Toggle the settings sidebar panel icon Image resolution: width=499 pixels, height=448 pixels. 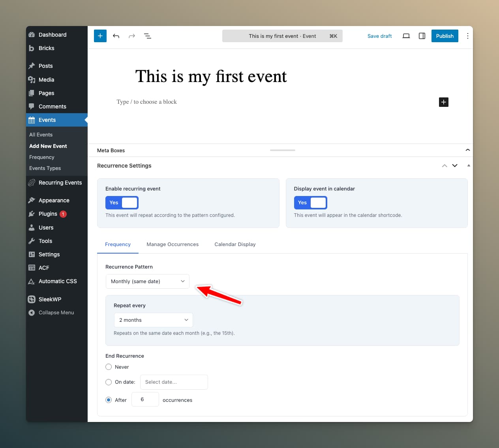422,36
